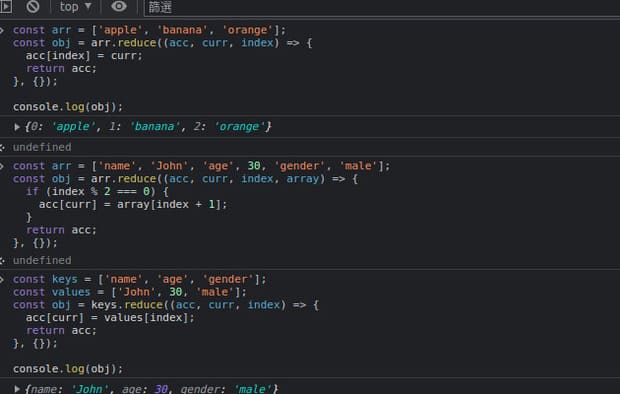Click the line "acc[index] = curr;"
Viewport: 620px width, 394px height.
pyautogui.click(x=84, y=56)
